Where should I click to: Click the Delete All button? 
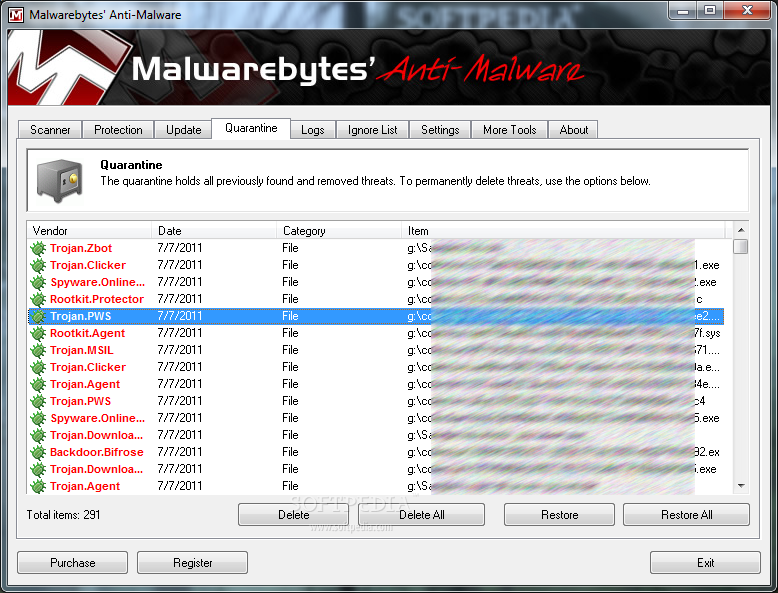pos(422,515)
